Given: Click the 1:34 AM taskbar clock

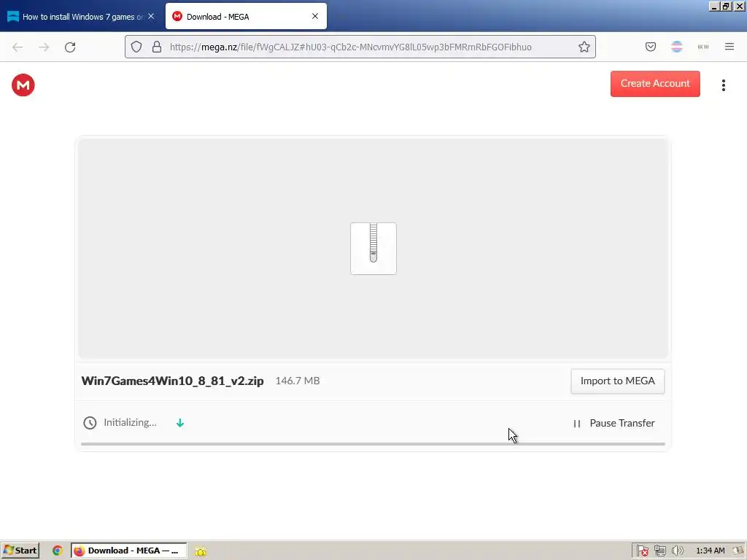Looking at the screenshot, I should [711, 551].
